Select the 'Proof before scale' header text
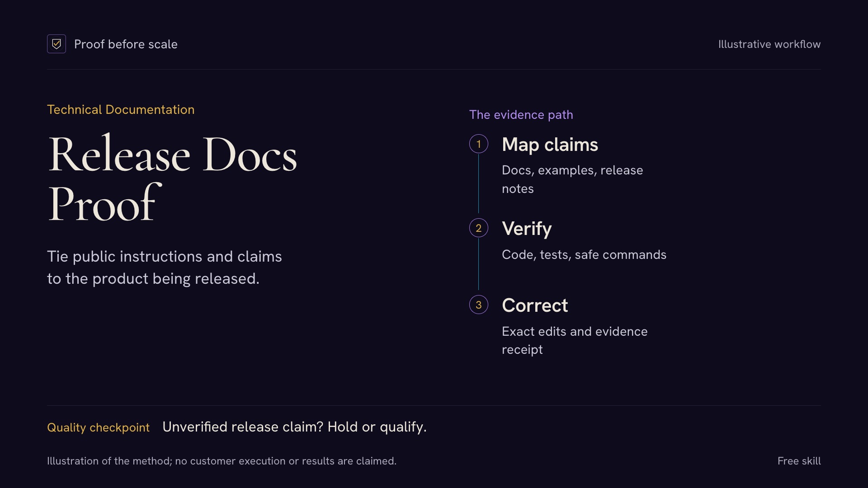868x488 pixels. pyautogui.click(x=126, y=44)
